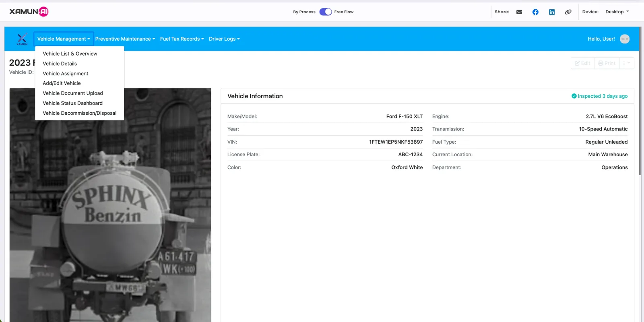The height and width of the screenshot is (322, 644).
Task: Select Vehicle Status Dashboard item
Action: [80, 103]
